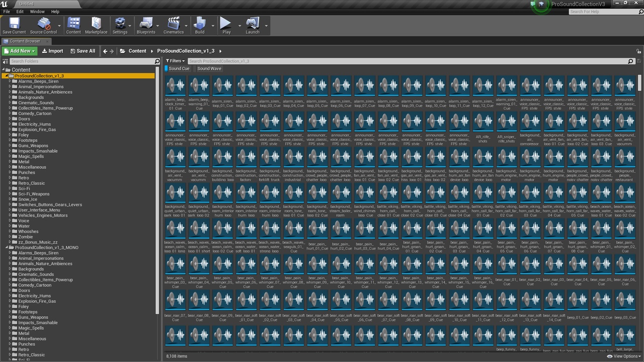Open the Add New dropdown

[20, 51]
